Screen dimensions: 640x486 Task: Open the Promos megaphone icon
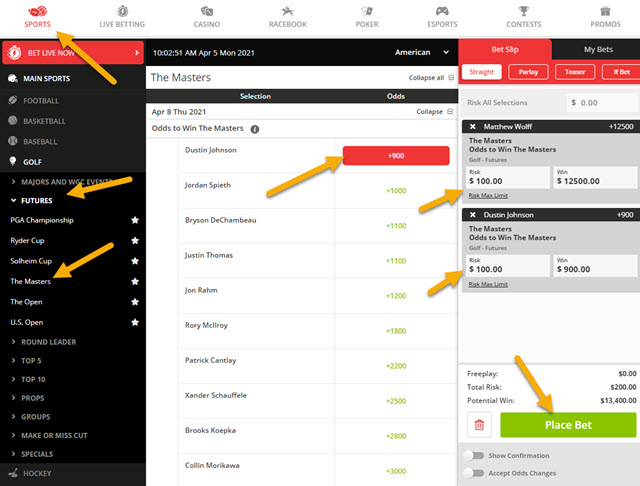[604, 11]
